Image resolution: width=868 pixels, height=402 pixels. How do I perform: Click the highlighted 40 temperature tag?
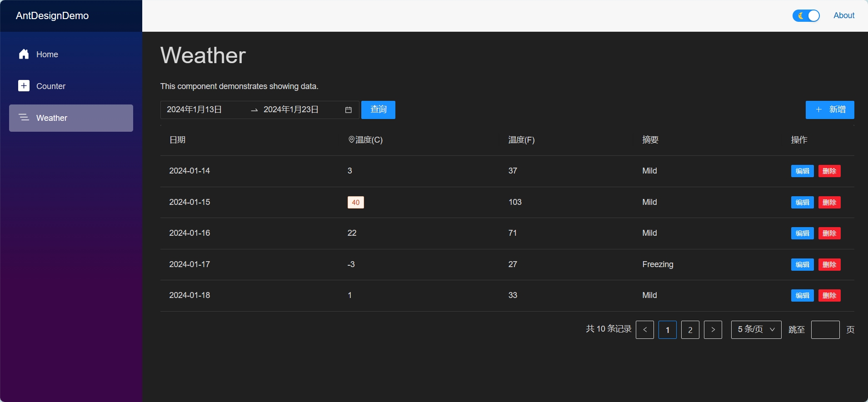click(356, 203)
